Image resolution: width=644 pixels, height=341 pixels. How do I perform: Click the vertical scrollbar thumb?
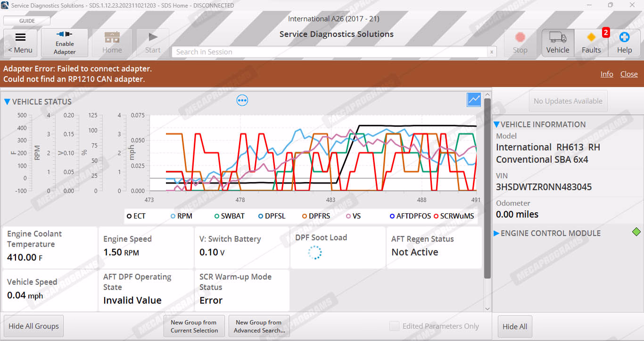487,189
